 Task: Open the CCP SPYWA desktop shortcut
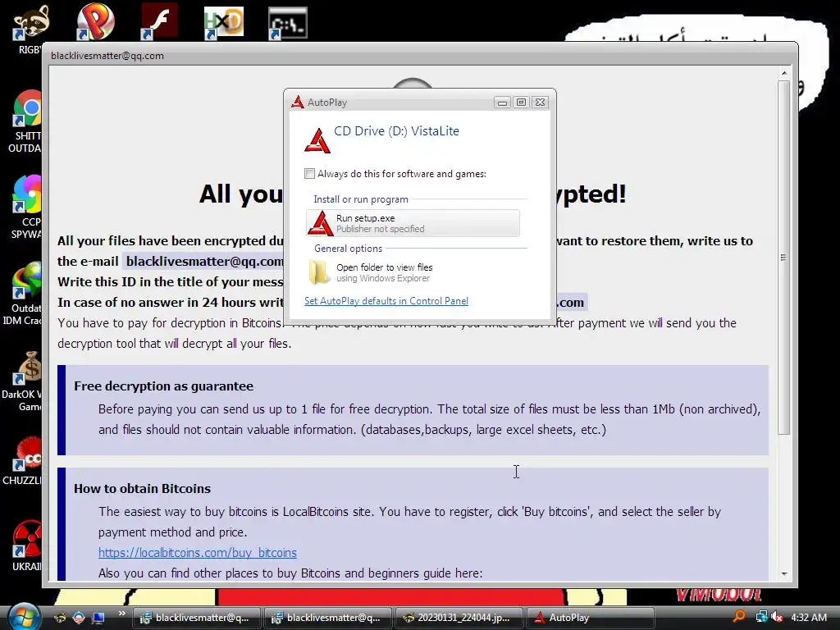pos(25,207)
